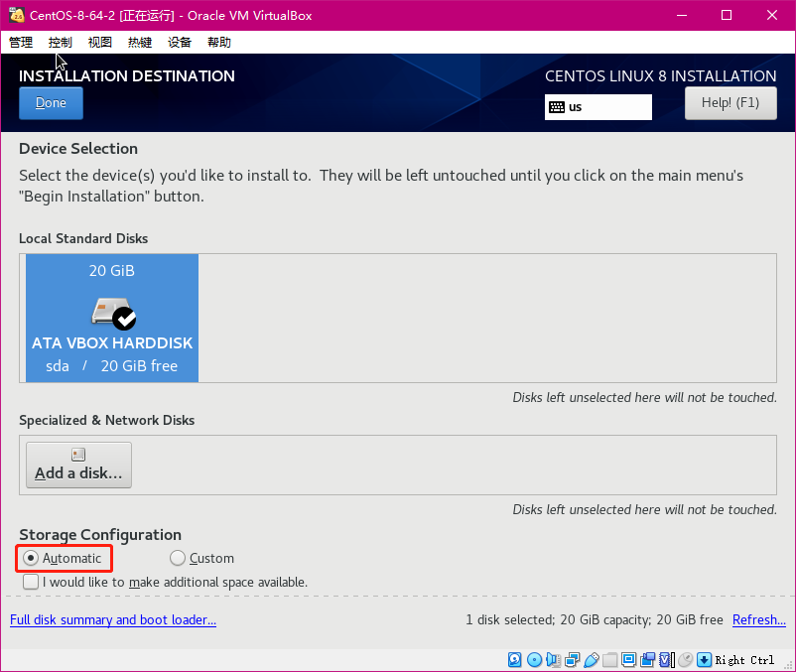Click the 'Device Selection' heading
Viewport: 796px width, 672px height.
tap(78, 149)
